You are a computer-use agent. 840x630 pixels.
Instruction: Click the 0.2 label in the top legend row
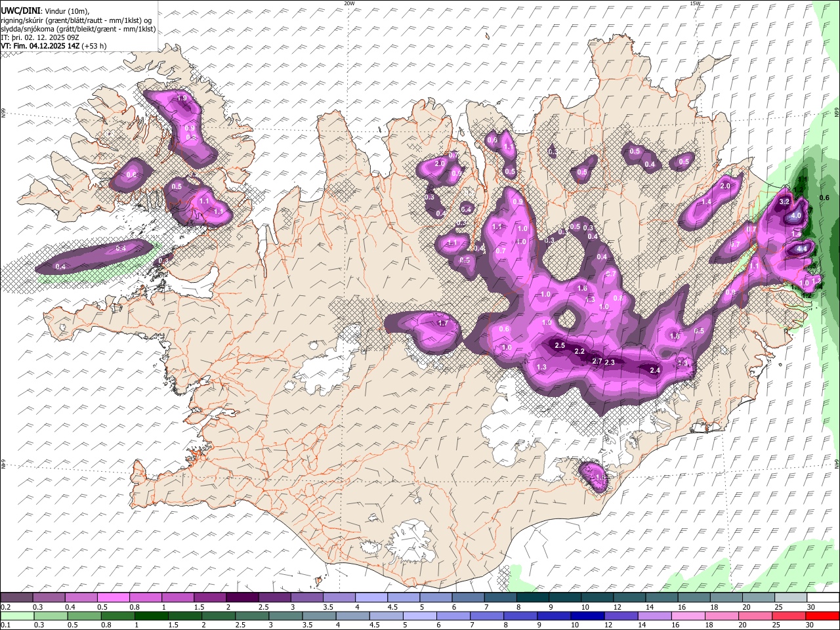click(5, 607)
